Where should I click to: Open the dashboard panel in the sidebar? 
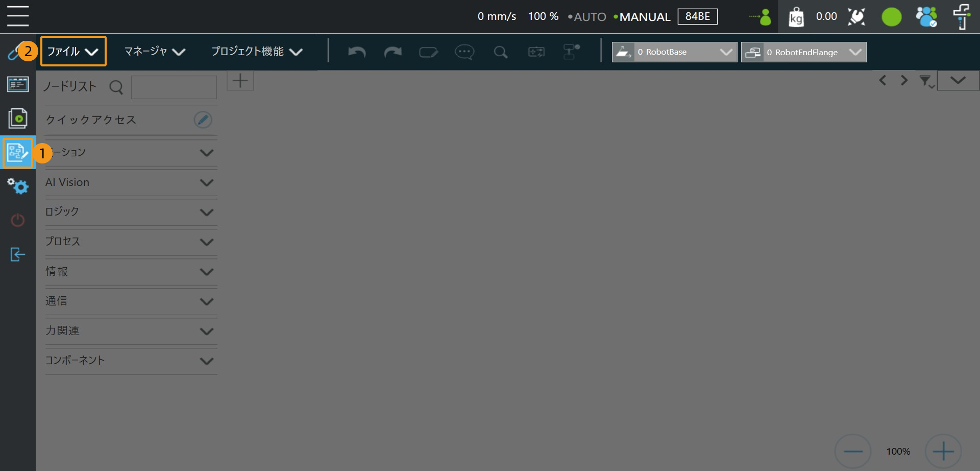[x=18, y=84]
